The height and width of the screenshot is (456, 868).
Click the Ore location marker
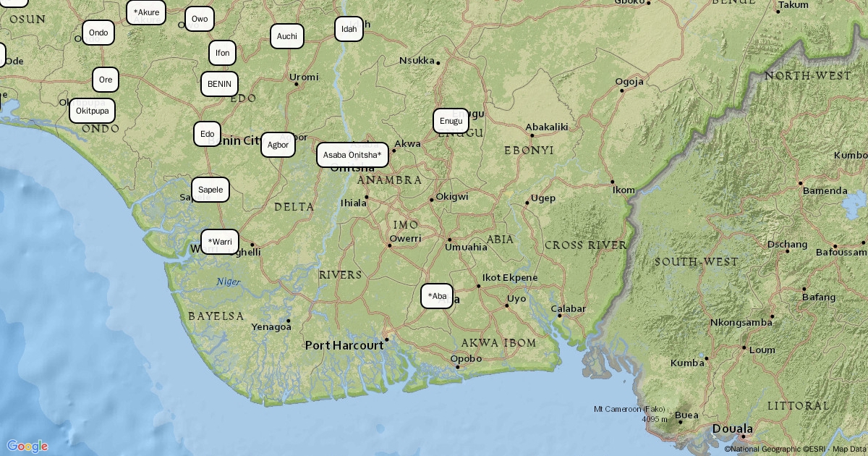coord(106,80)
